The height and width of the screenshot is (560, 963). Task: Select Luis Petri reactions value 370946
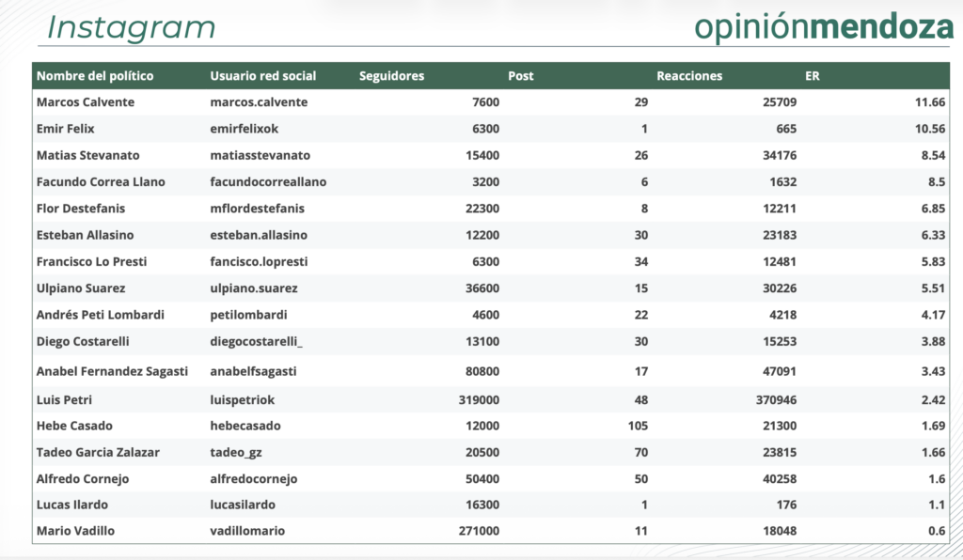pos(774,399)
